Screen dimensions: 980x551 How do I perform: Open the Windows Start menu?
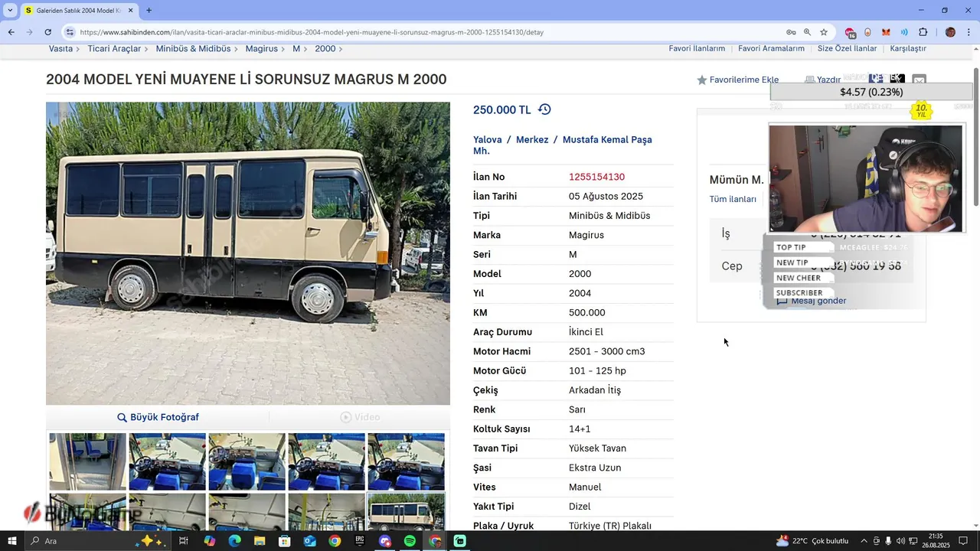pyautogui.click(x=12, y=541)
